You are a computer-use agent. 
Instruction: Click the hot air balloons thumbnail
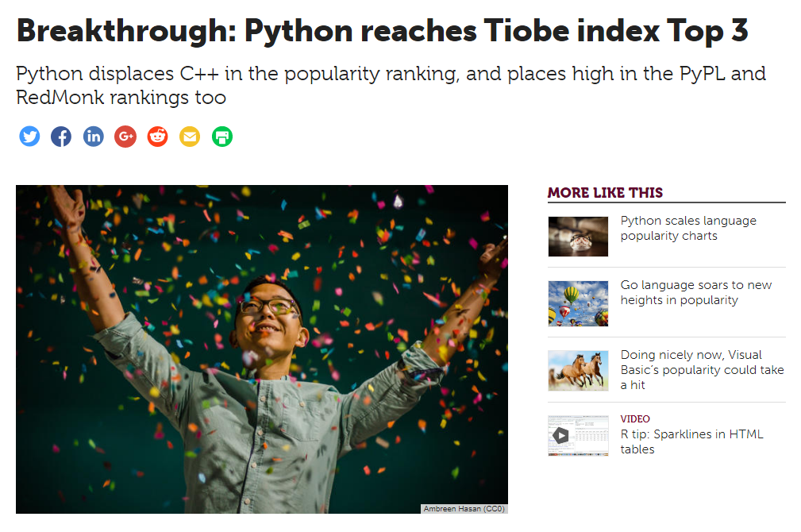578,303
